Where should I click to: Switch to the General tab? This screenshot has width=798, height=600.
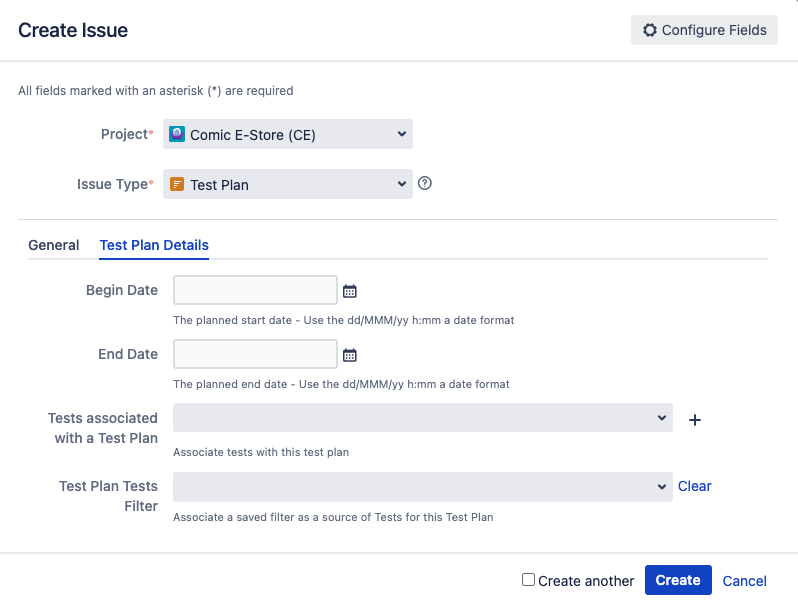click(53, 245)
